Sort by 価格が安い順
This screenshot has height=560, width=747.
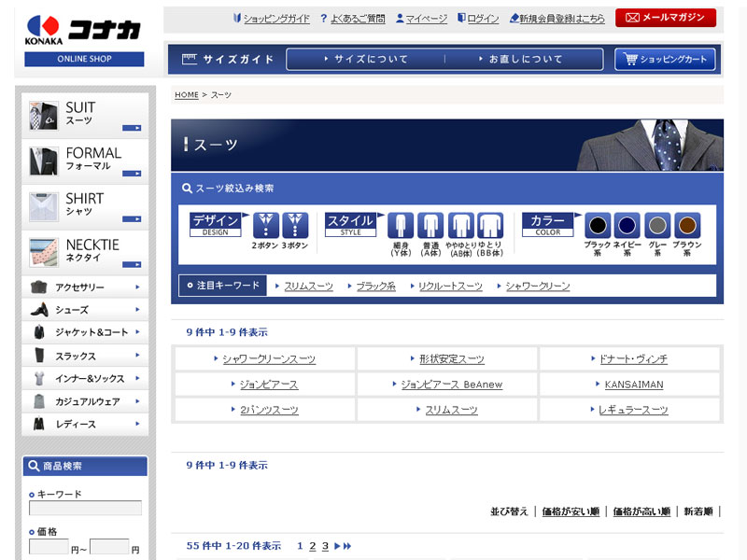571,511
